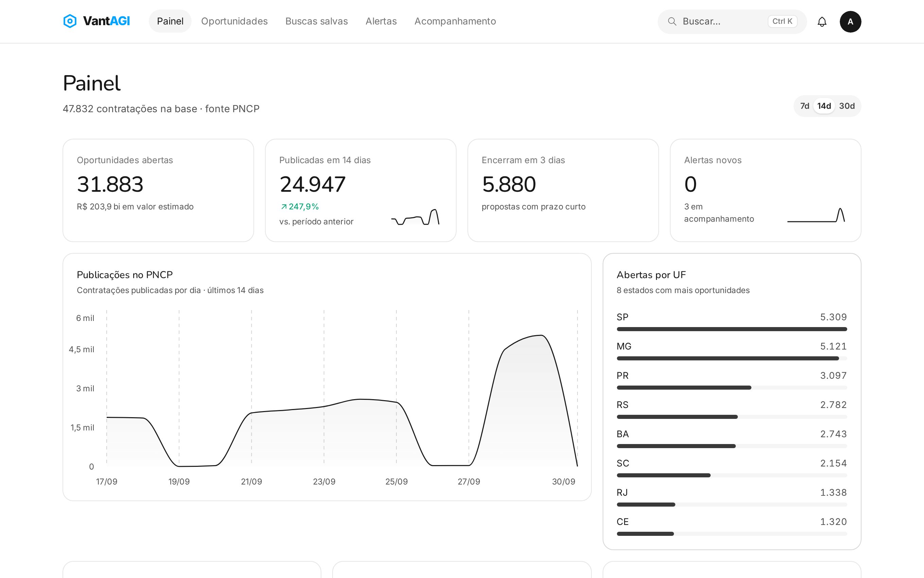This screenshot has height=578, width=924.
Task: Click the green upward trend arrow icon
Action: (284, 207)
